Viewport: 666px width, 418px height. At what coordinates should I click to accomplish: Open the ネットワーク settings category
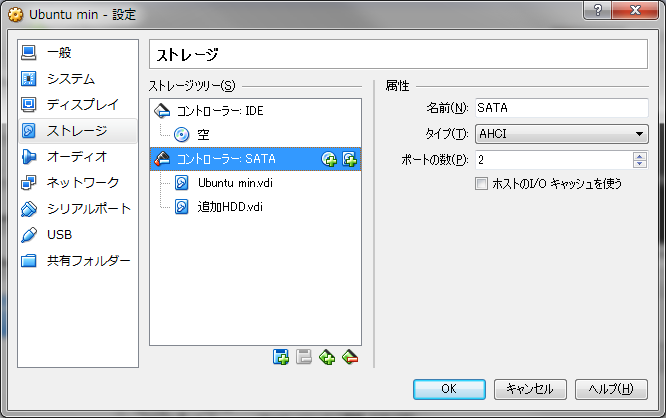(78, 182)
